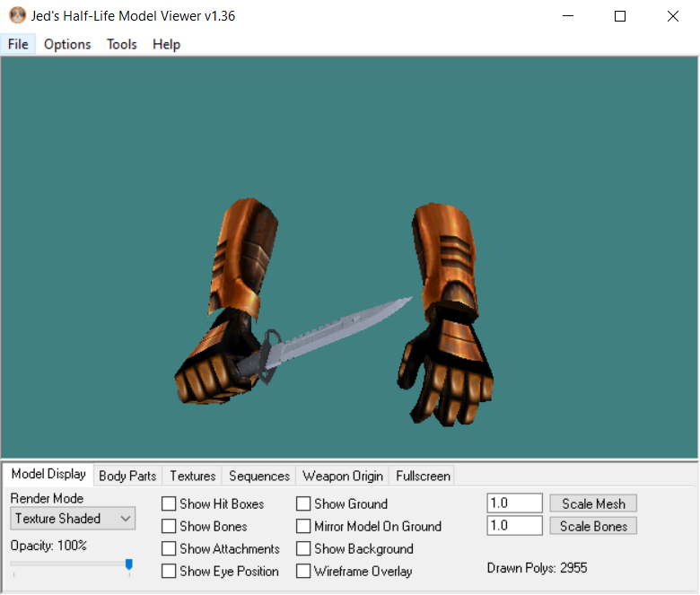Expand the Render Mode dropdown
Screen dimensions: 700x595
[x=73, y=519]
